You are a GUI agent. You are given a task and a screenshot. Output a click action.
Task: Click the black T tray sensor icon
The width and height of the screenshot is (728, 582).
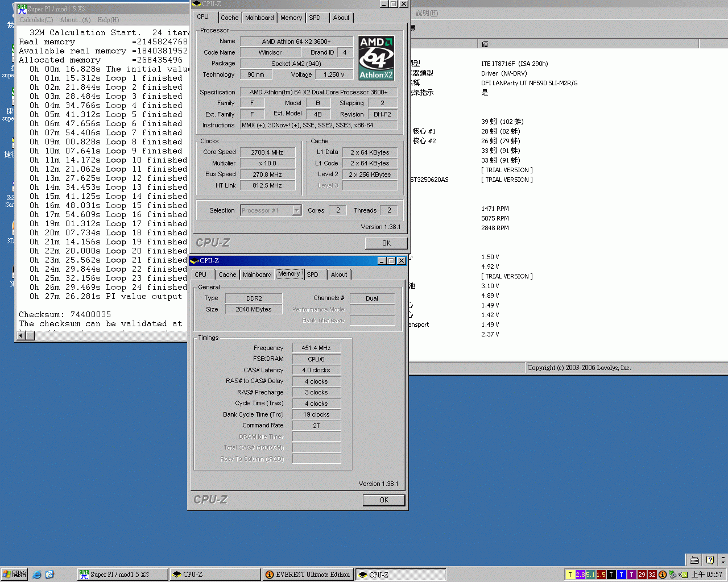click(x=611, y=575)
